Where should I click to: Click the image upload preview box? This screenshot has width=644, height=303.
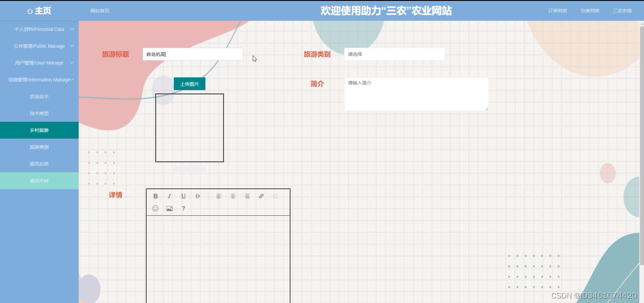190,128
